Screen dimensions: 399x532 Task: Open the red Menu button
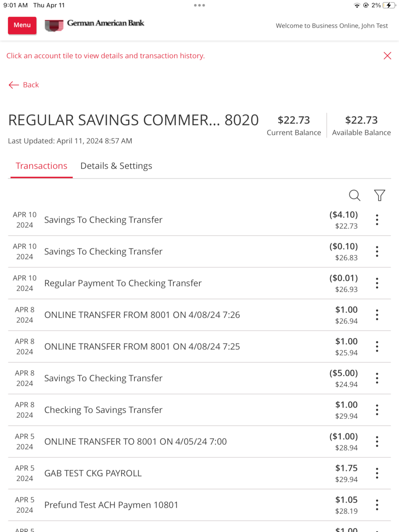pos(22,25)
